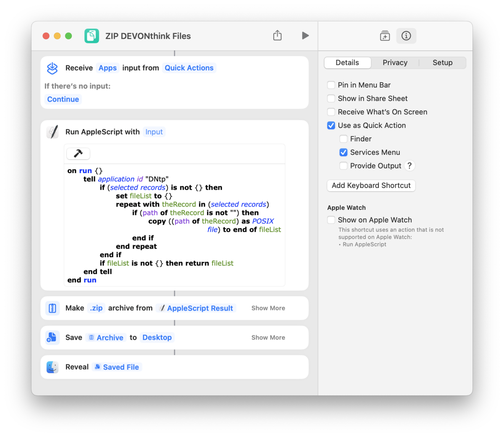Open the action library icon
The width and height of the screenshot is (504, 437).
385,36
